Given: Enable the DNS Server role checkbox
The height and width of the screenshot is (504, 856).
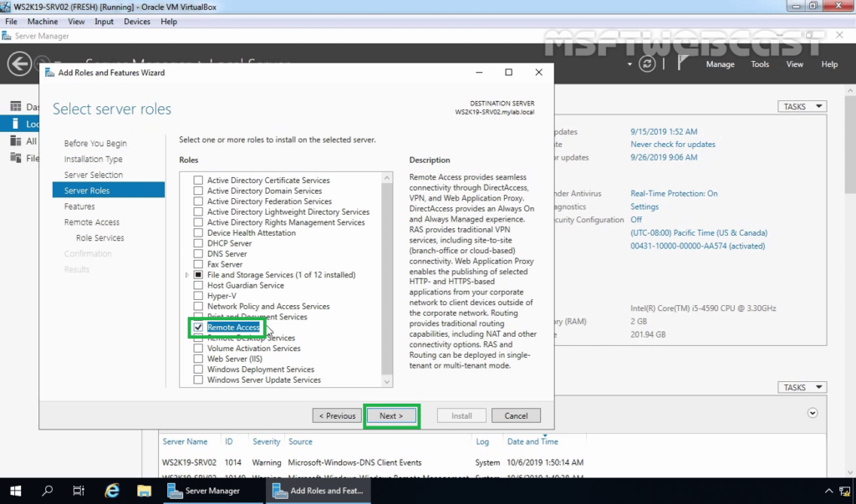Looking at the screenshot, I should pos(198,254).
